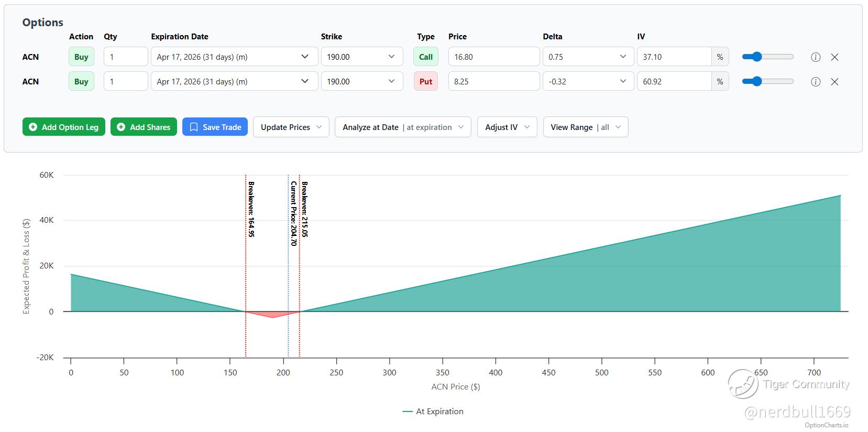Click plus icon in Add Shares

121,127
